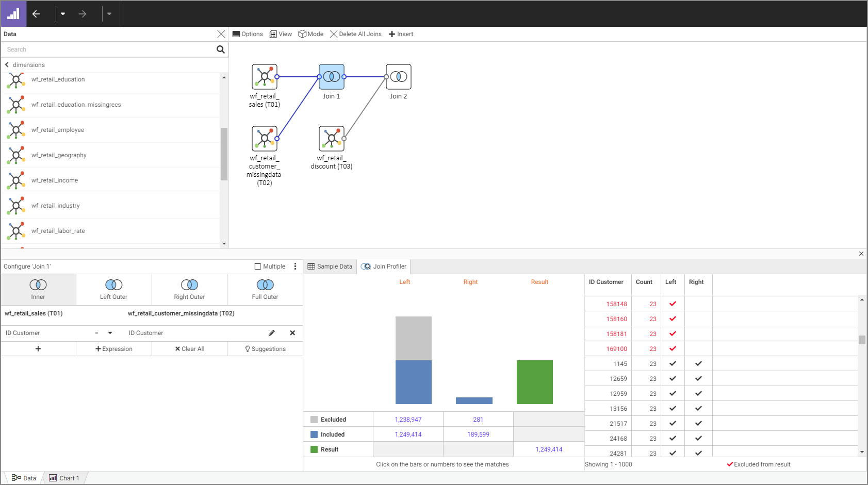The width and height of the screenshot is (868, 485).
Task: Click inside the Search field
Action: pos(103,49)
